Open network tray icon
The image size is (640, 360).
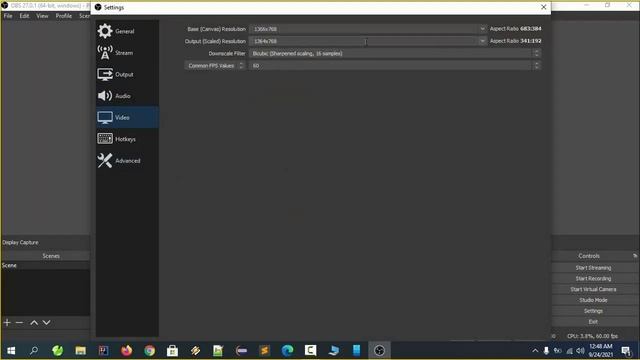[x=569, y=351]
